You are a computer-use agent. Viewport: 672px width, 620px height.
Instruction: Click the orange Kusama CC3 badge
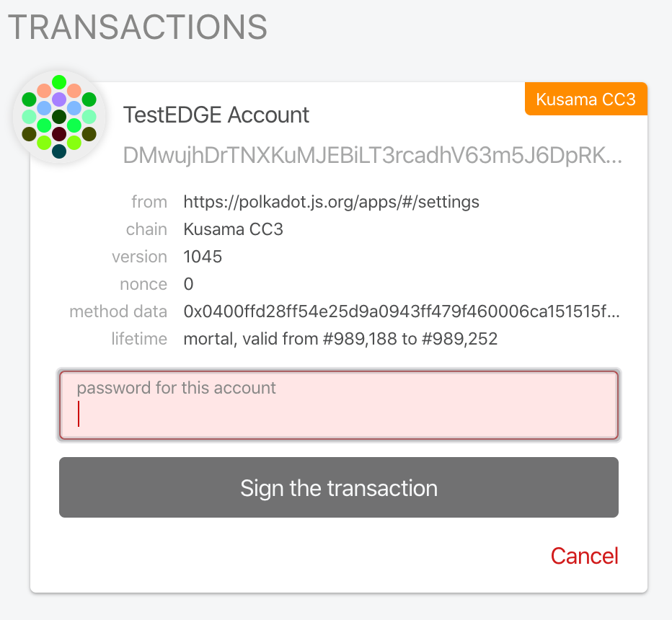tap(585, 99)
